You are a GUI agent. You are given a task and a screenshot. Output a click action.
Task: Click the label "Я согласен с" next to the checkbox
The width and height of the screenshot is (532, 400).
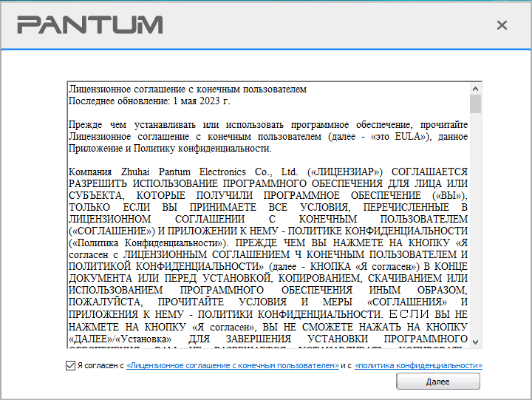pos(100,365)
